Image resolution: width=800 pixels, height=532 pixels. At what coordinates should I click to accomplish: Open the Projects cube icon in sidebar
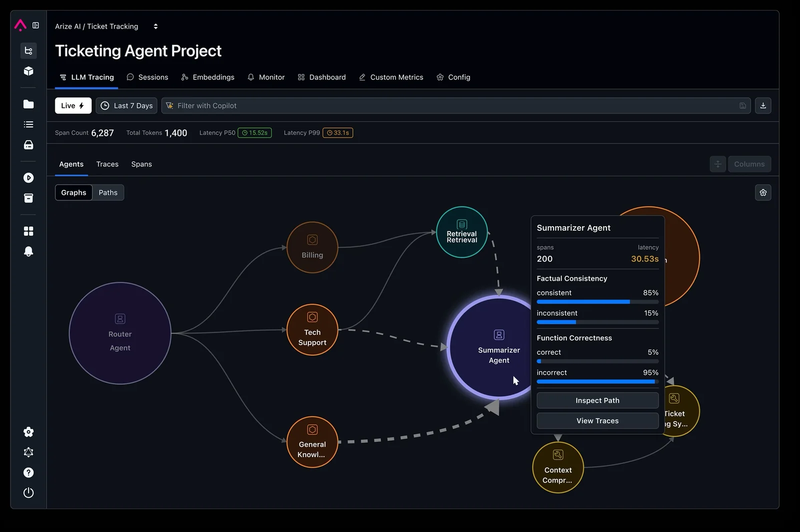[x=28, y=71]
